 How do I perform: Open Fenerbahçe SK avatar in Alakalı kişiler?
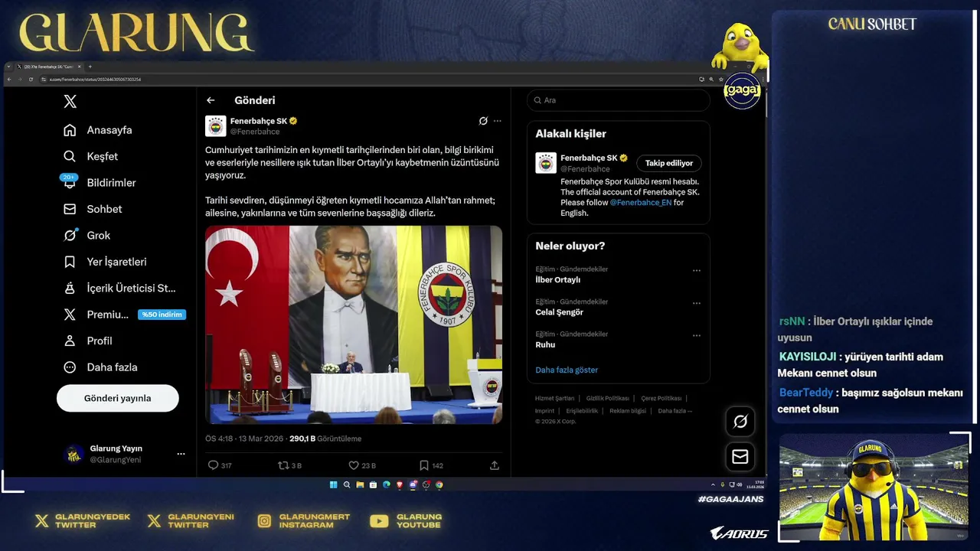point(546,163)
